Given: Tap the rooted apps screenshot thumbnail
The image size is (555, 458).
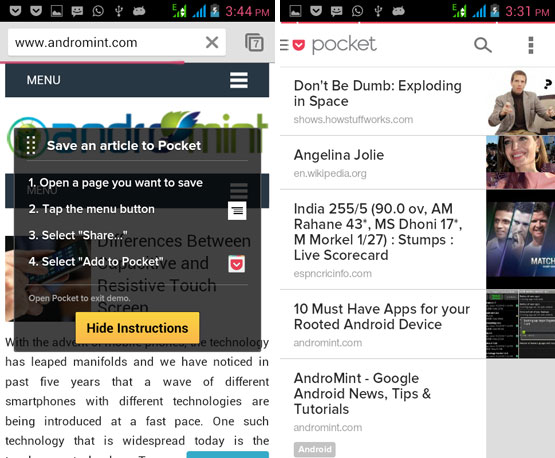Looking at the screenshot, I should tap(521, 324).
